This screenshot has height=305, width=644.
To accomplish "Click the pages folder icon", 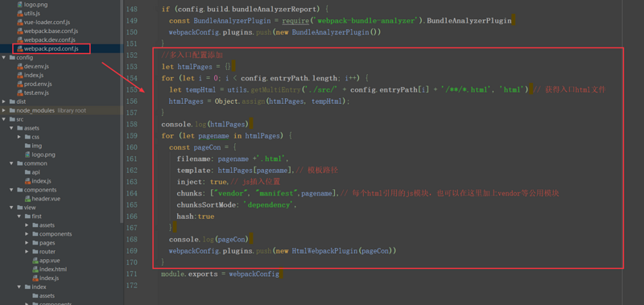I will (x=35, y=243).
